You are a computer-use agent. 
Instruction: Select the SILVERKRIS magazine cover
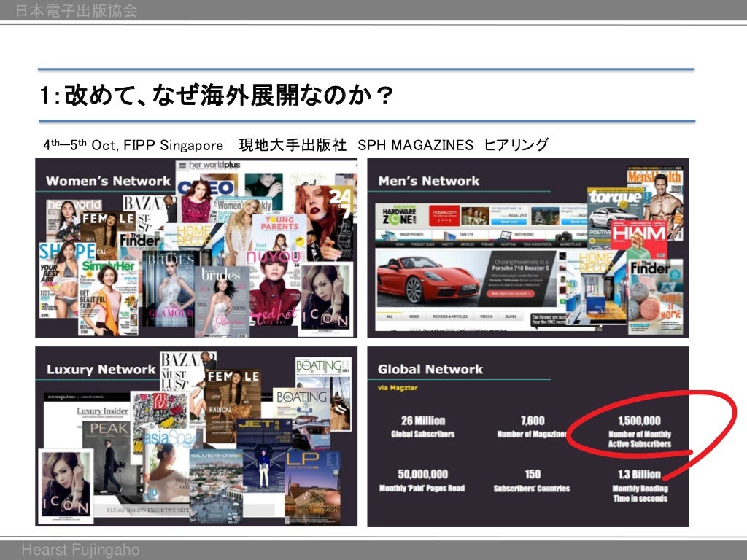click(x=216, y=486)
